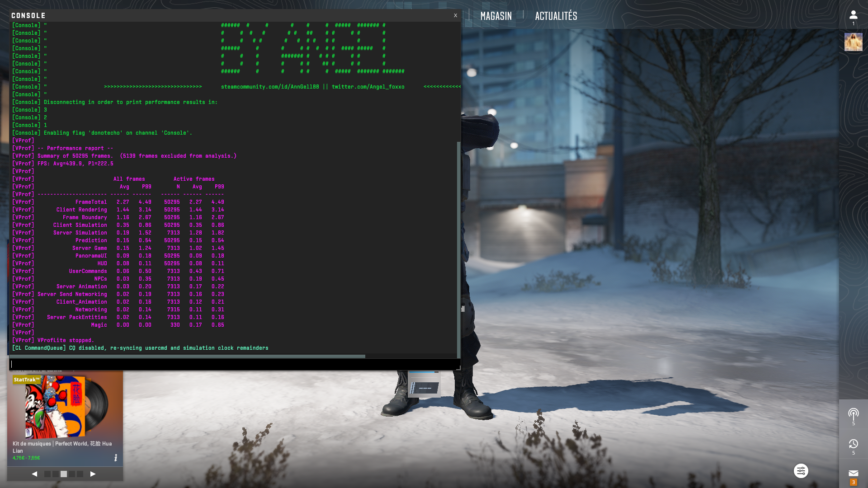Open the mail invites envelope icon
Screen dimensions: 868x488
[x=853, y=474]
